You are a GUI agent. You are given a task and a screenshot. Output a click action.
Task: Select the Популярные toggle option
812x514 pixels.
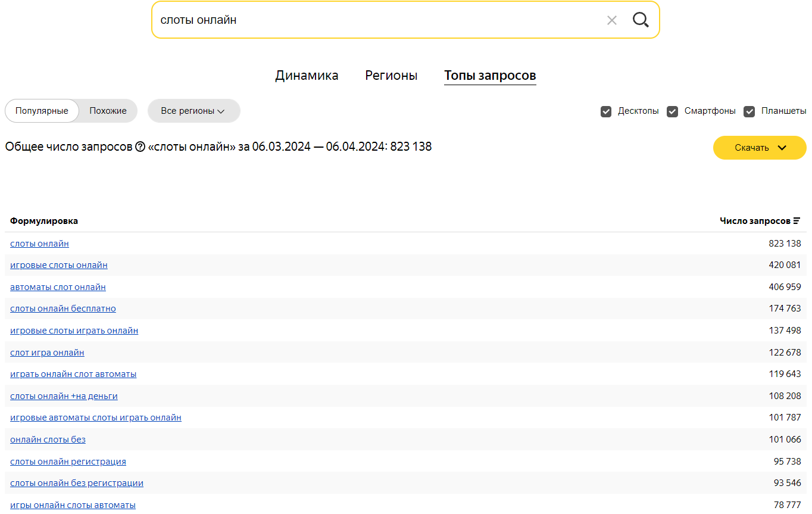[42, 111]
